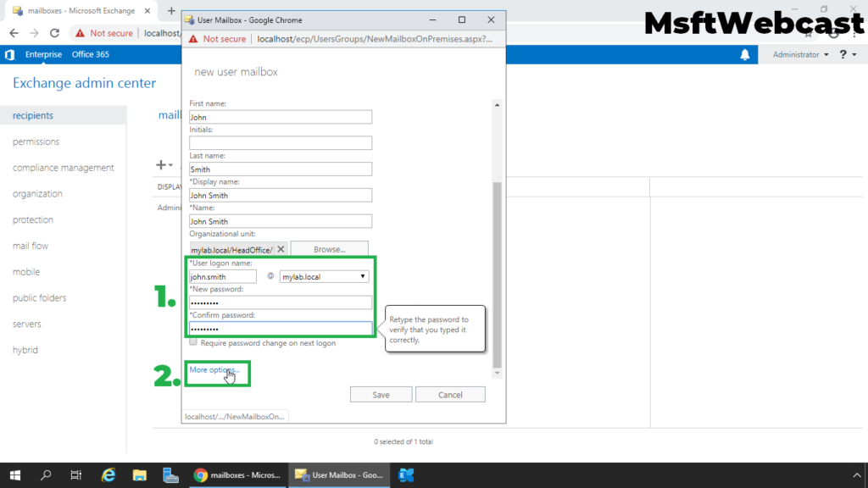Click the dialog vertical scrollbar thumb
Screen dimensions: 868x488
(x=497, y=275)
